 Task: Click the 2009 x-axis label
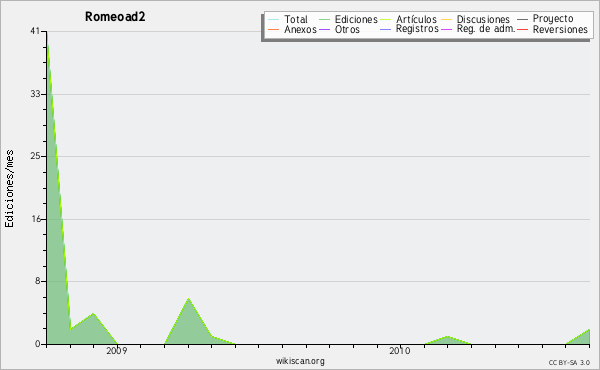pos(117,350)
